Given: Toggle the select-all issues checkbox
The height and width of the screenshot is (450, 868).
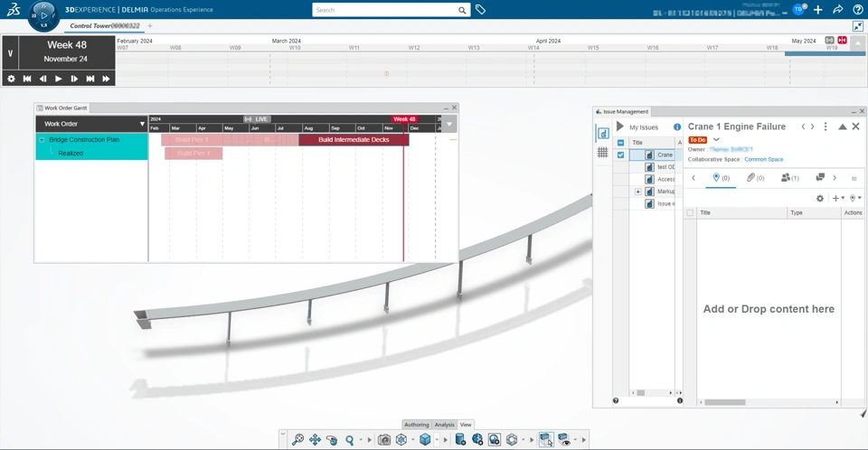Looking at the screenshot, I should click(620, 143).
